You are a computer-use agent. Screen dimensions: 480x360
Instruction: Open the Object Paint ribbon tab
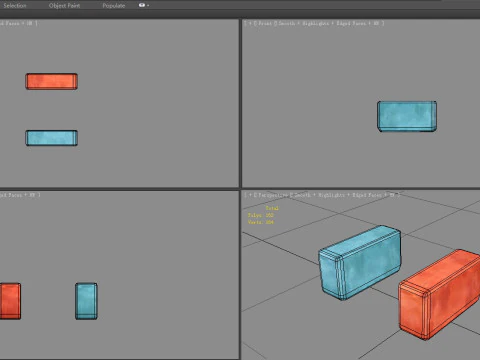(64, 5)
